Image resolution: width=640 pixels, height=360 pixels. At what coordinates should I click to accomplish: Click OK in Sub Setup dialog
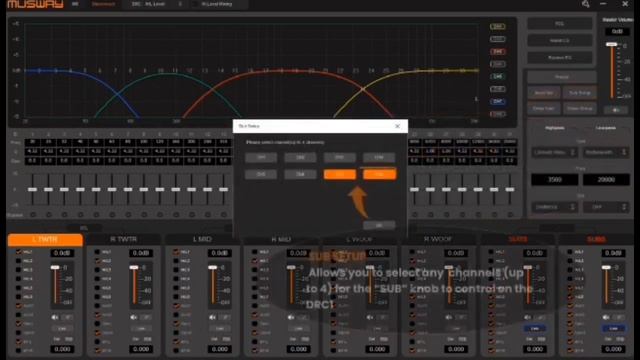pyautogui.click(x=379, y=225)
